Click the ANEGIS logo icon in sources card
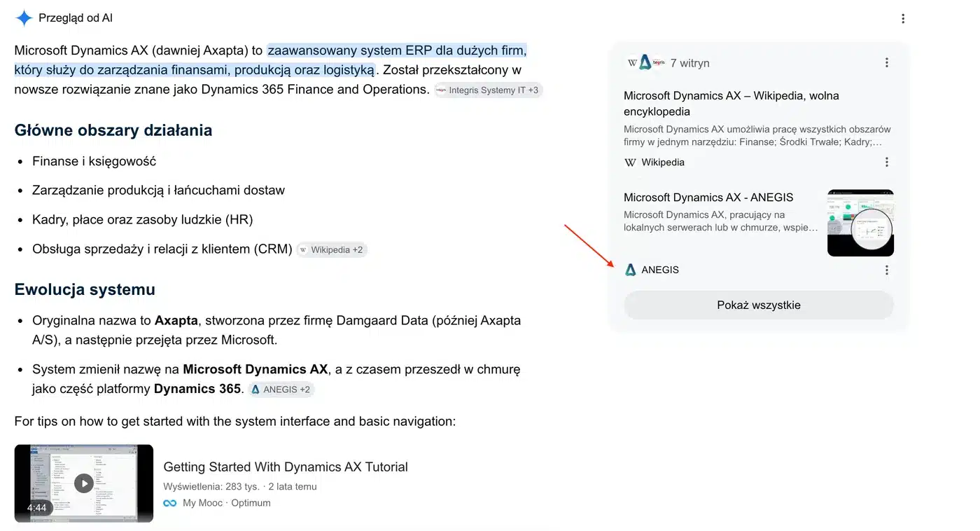Image resolution: width=980 pixels, height=531 pixels. (x=630, y=270)
